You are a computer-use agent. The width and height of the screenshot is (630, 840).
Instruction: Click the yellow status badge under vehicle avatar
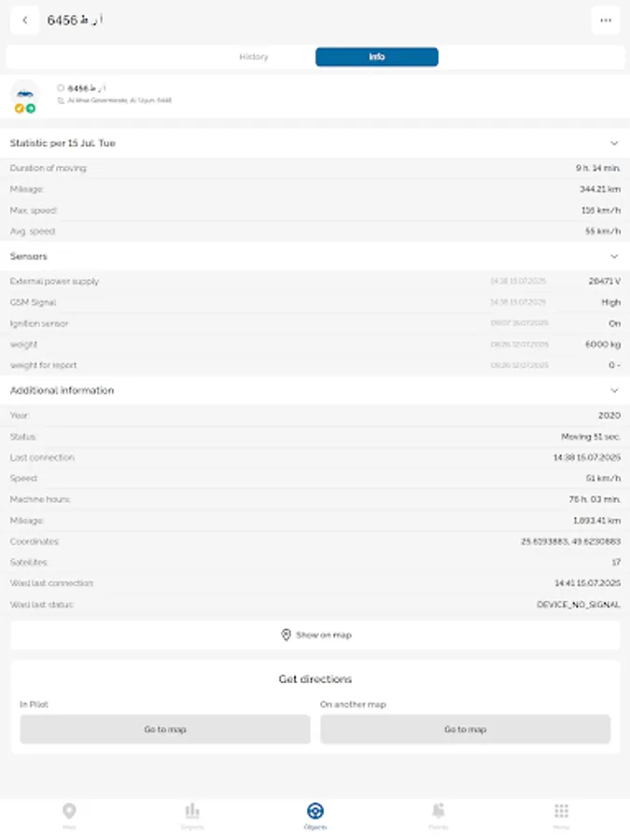point(19,107)
